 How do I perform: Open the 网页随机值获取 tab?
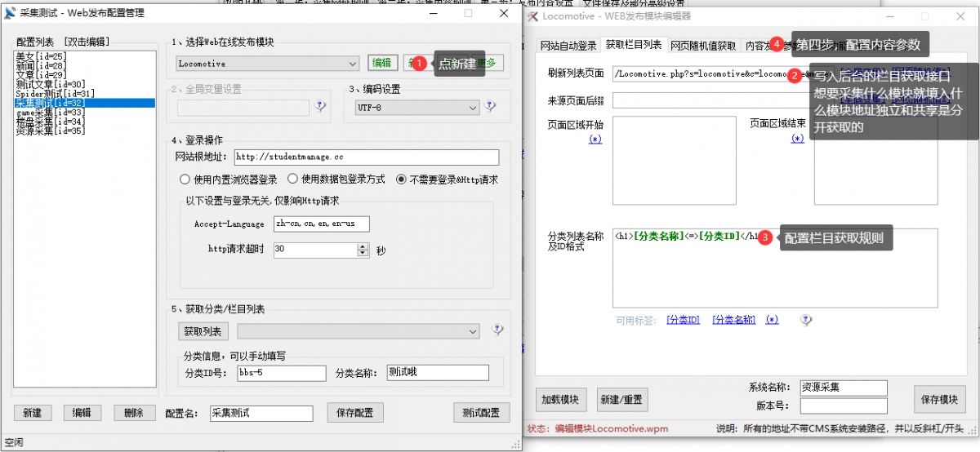point(703,46)
